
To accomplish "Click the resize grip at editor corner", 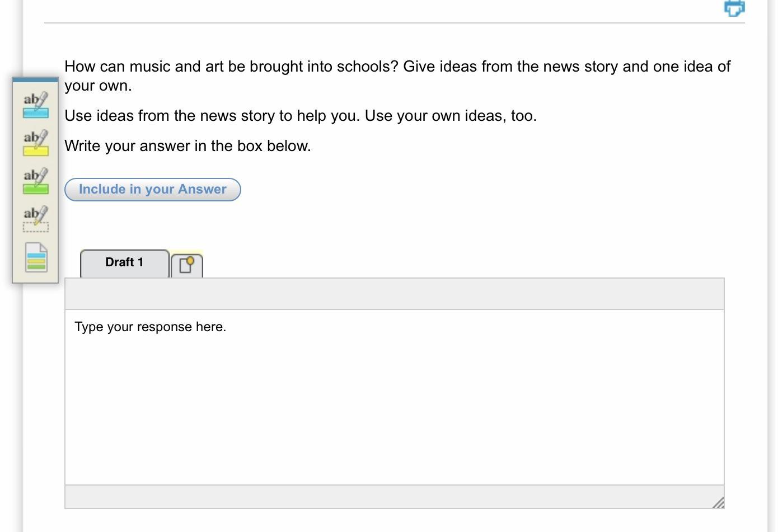I will pos(718,502).
